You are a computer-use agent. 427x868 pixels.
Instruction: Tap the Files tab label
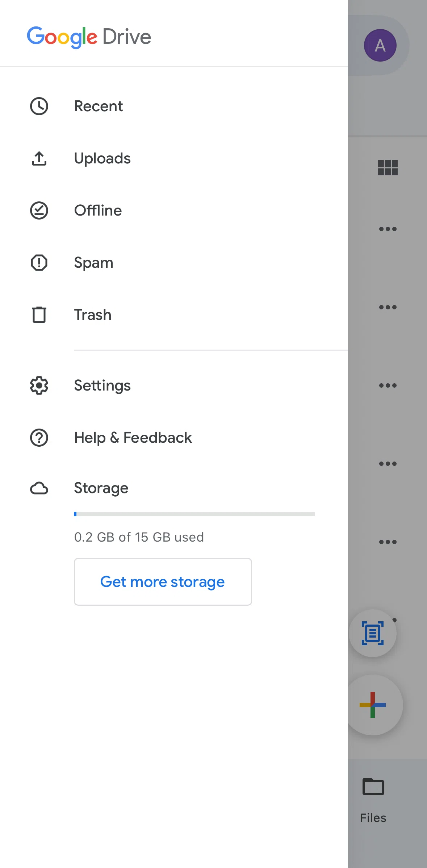(x=373, y=818)
